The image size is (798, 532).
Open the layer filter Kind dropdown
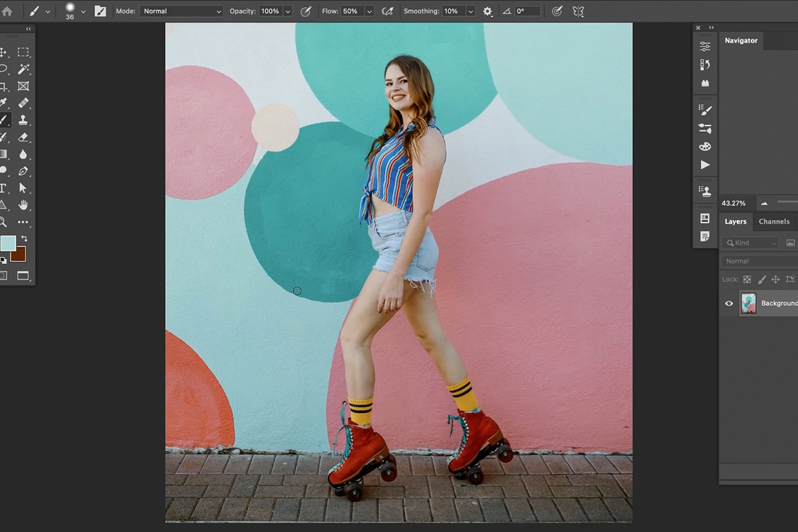[x=750, y=243]
